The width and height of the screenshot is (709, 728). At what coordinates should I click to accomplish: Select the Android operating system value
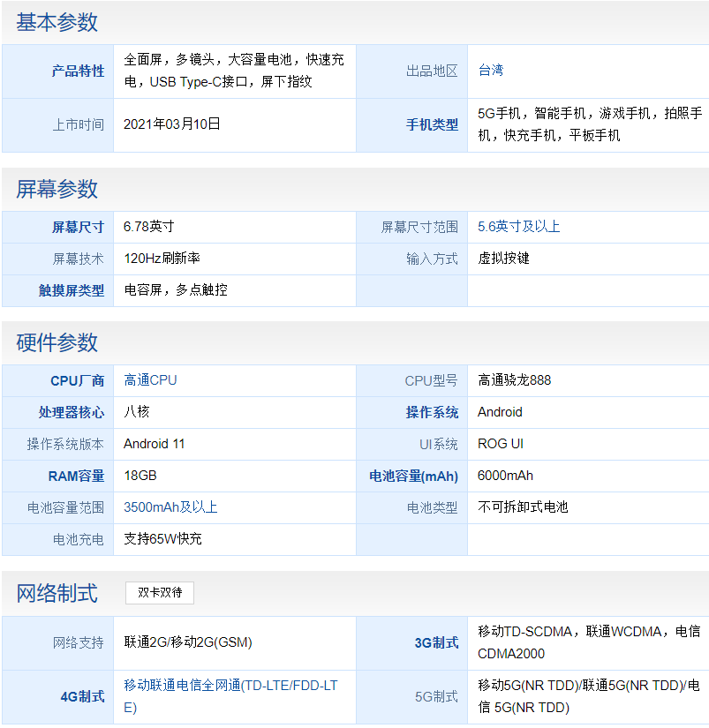point(501,412)
